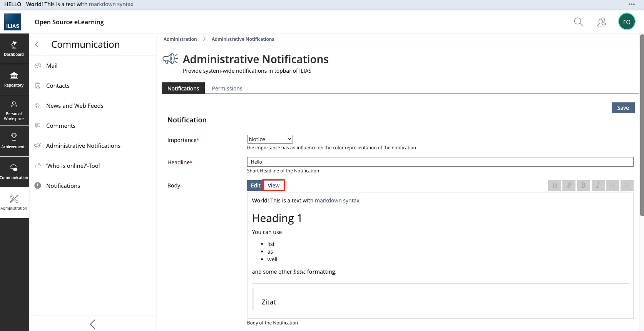644x331 pixels.
Task: Insert link using the chain icon
Action: coord(569,186)
